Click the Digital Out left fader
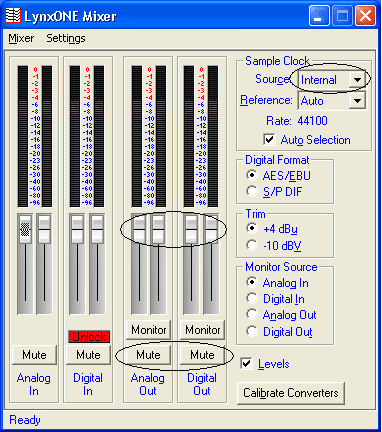Screen dimensions: 382x432 tap(191, 229)
